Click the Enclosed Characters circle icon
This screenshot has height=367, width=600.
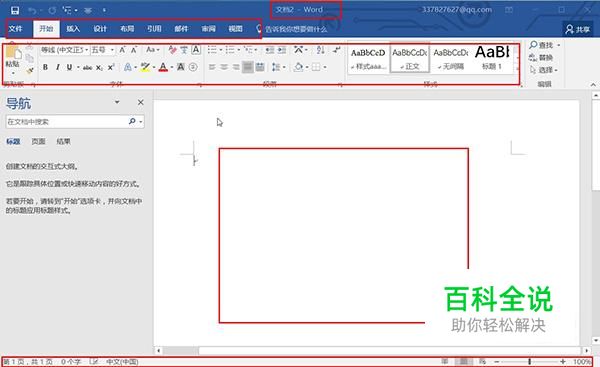click(193, 67)
